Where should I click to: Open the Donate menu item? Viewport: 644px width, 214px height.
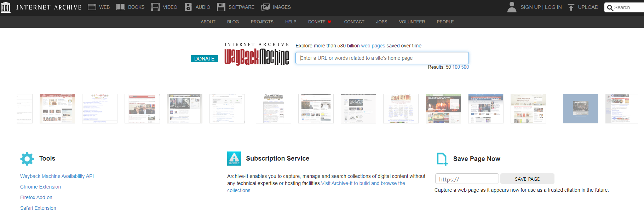(x=317, y=22)
